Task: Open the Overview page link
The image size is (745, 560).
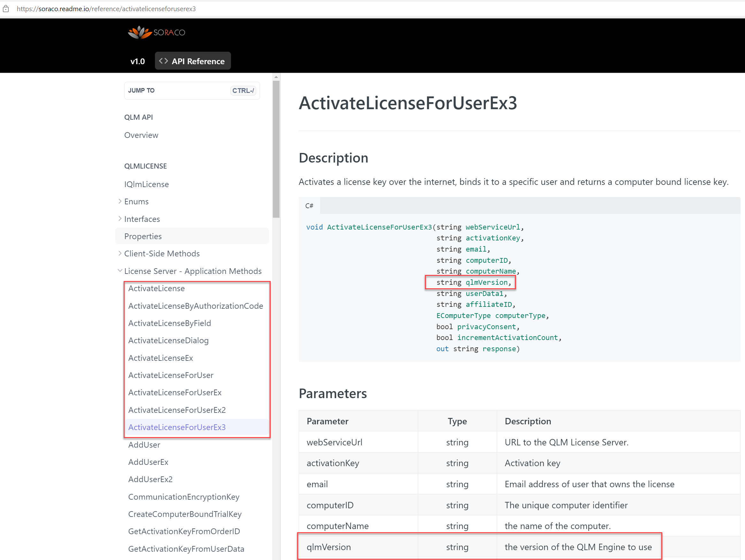Action: 141,135
